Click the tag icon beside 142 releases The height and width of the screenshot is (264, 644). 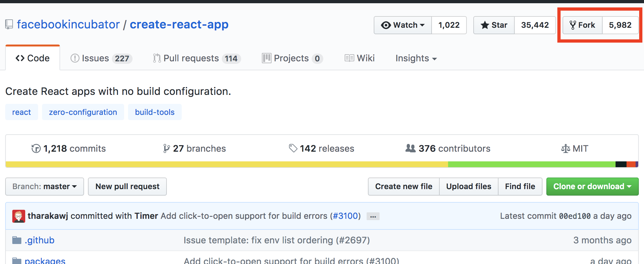pos(293,148)
